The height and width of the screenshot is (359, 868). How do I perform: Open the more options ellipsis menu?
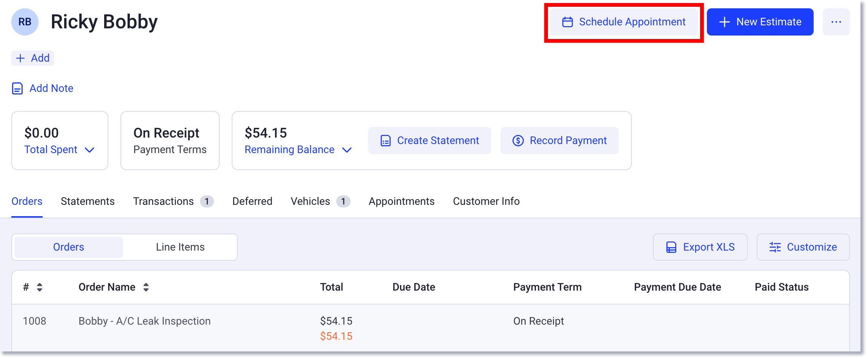point(836,22)
